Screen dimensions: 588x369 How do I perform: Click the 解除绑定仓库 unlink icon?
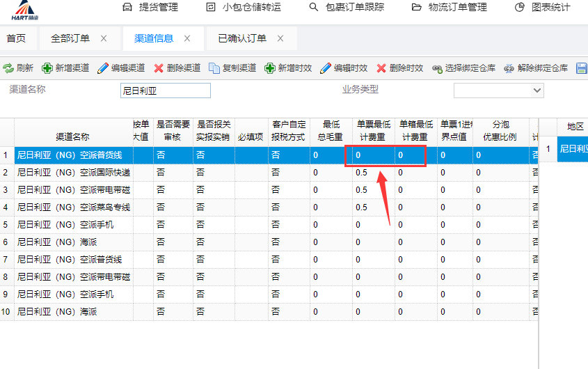(509, 68)
